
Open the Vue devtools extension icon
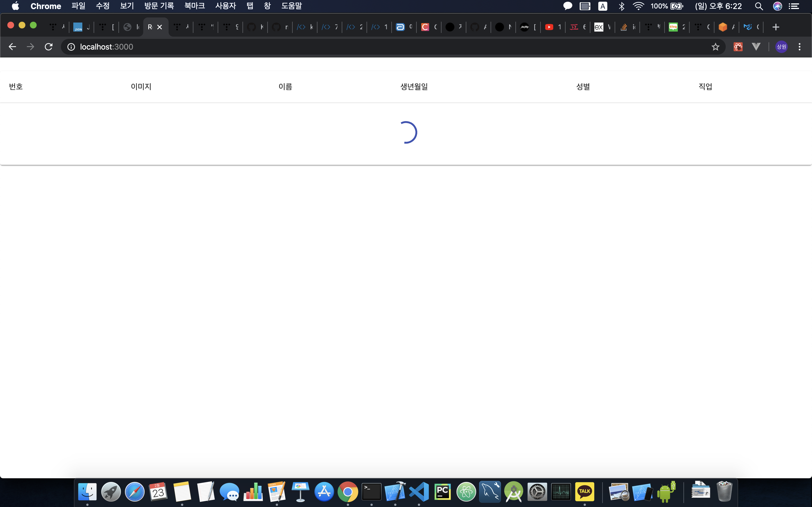[756, 46]
